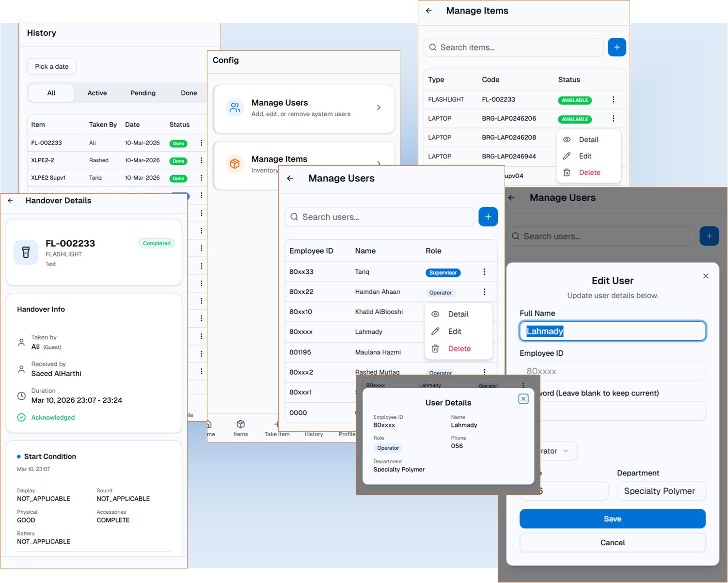Choose Edit in the items context menu

(585, 156)
